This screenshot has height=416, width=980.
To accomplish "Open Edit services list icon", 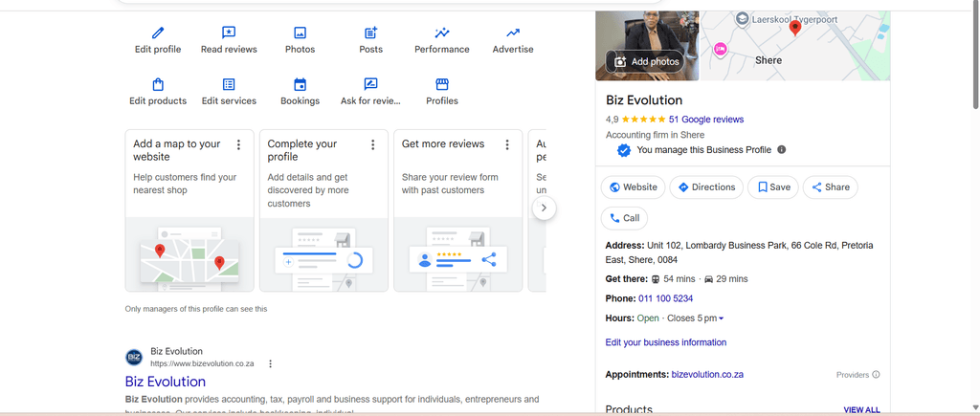I will point(229,84).
